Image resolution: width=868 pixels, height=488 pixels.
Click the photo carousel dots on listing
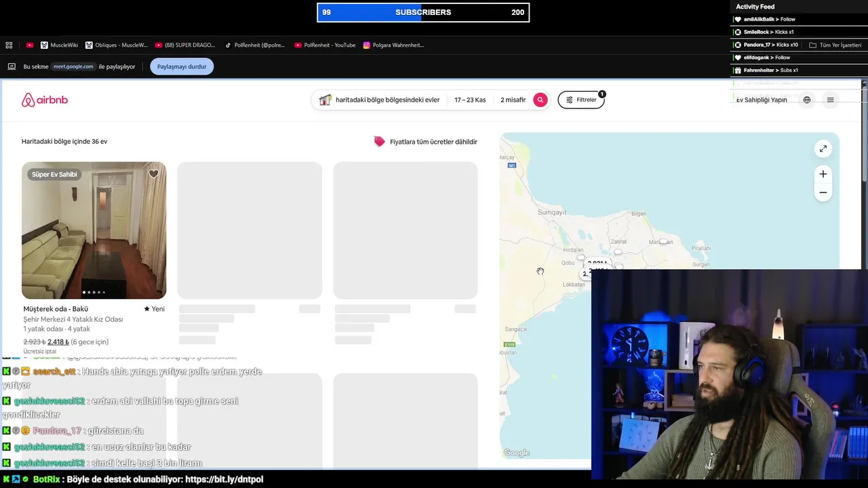coord(94,292)
